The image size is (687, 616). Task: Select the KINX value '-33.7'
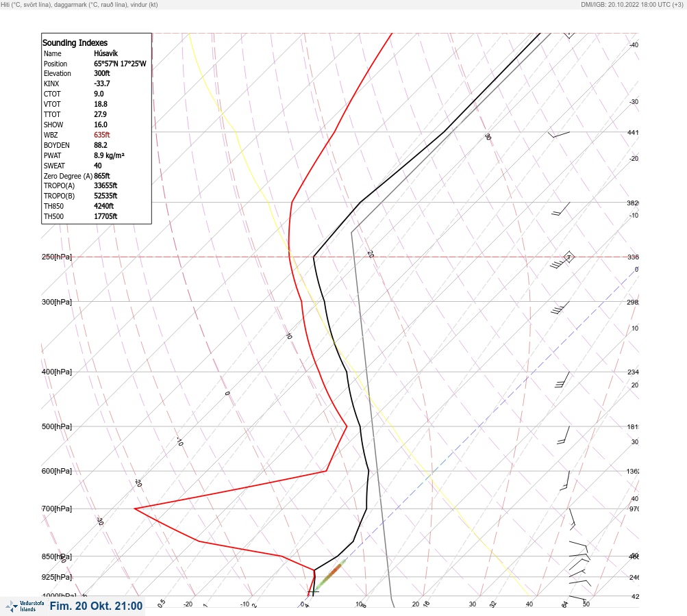[101, 84]
